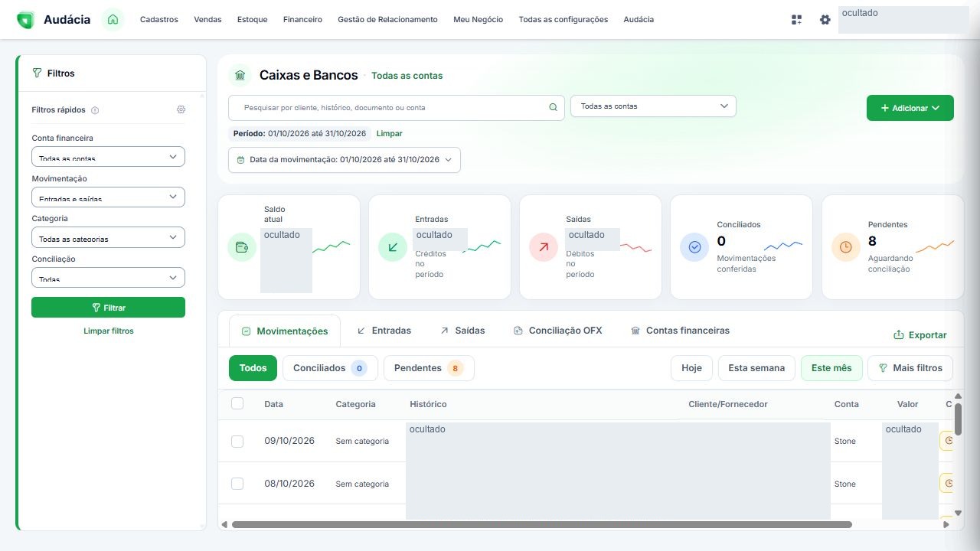Click the pending status icon for 08/10/2026

tap(948, 484)
